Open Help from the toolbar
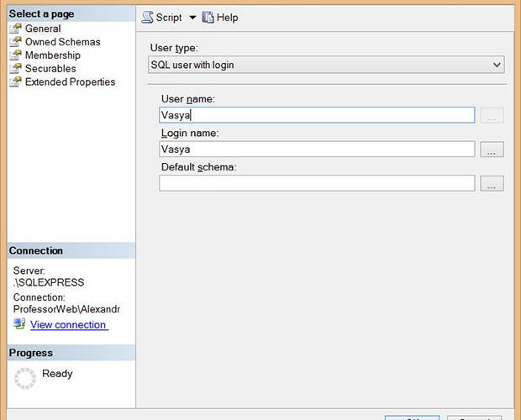The image size is (521, 420). click(220, 18)
